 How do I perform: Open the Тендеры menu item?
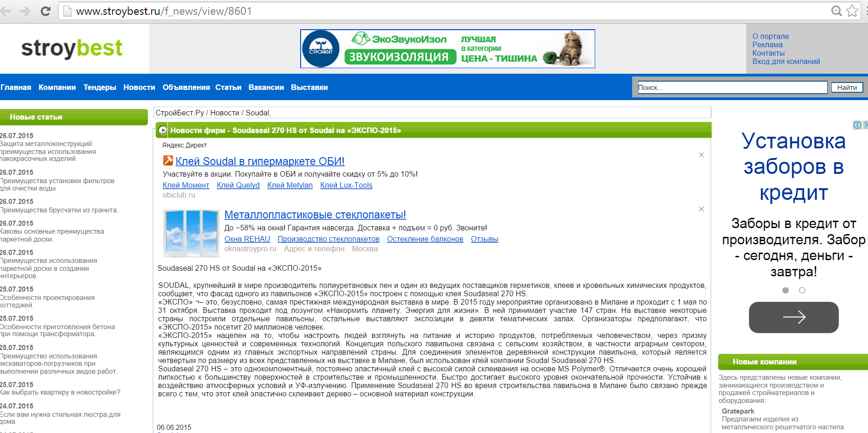(x=100, y=87)
